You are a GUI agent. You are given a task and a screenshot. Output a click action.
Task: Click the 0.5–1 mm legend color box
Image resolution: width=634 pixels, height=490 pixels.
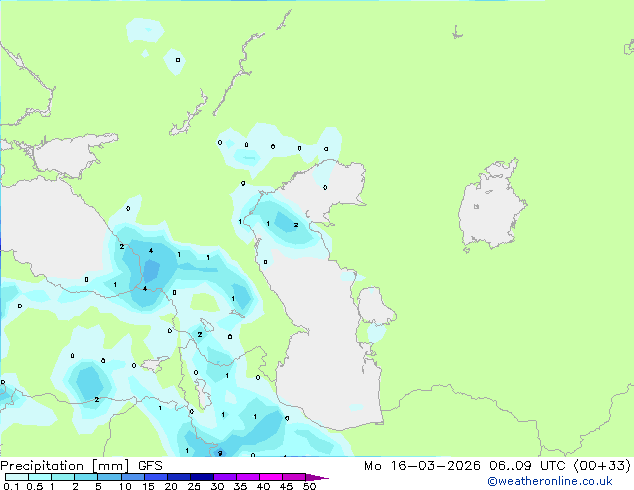point(40,477)
